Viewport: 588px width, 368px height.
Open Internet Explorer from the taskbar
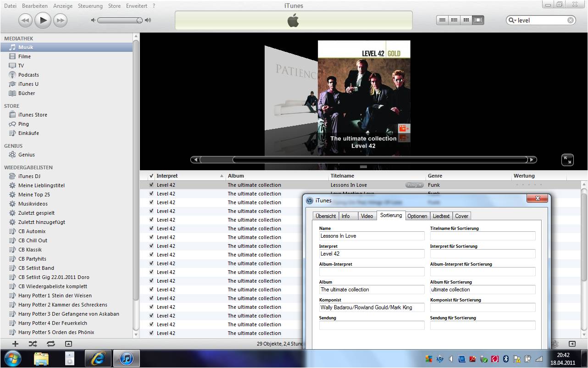(98, 358)
